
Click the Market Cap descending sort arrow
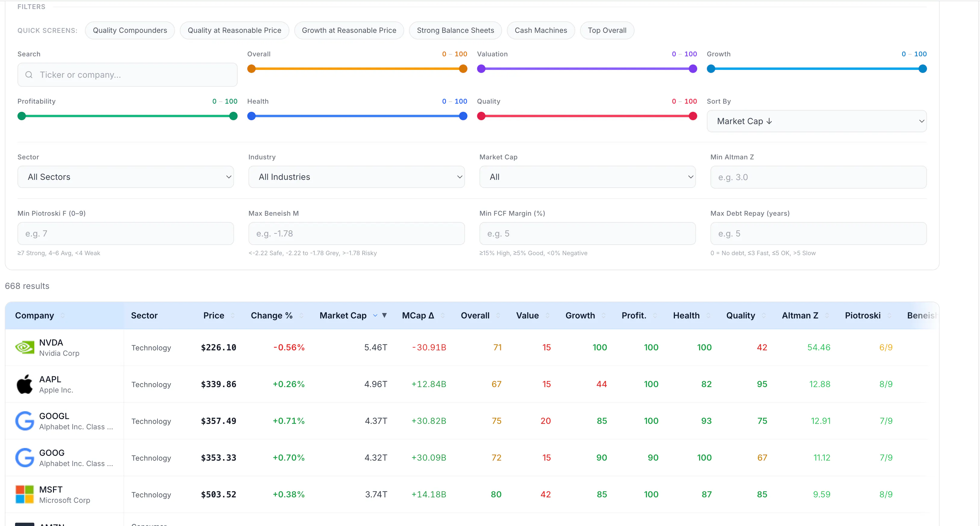point(385,315)
